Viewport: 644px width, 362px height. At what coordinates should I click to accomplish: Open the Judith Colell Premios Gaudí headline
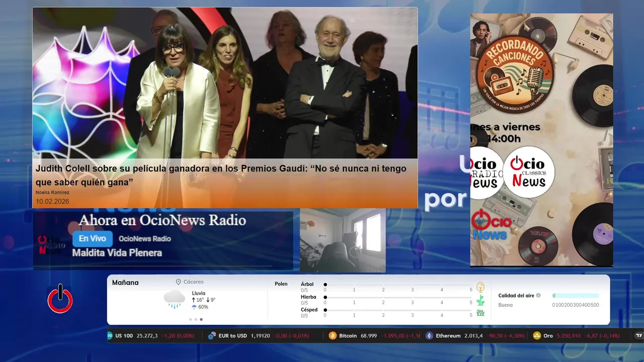pos(221,175)
